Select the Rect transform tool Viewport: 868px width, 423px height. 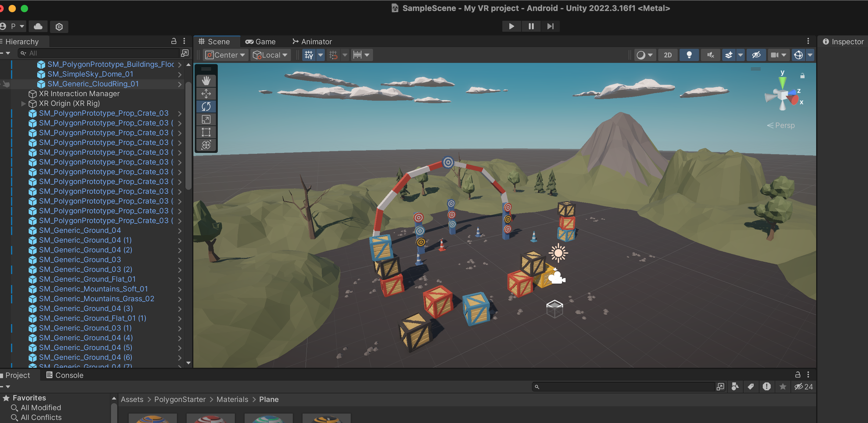206,132
